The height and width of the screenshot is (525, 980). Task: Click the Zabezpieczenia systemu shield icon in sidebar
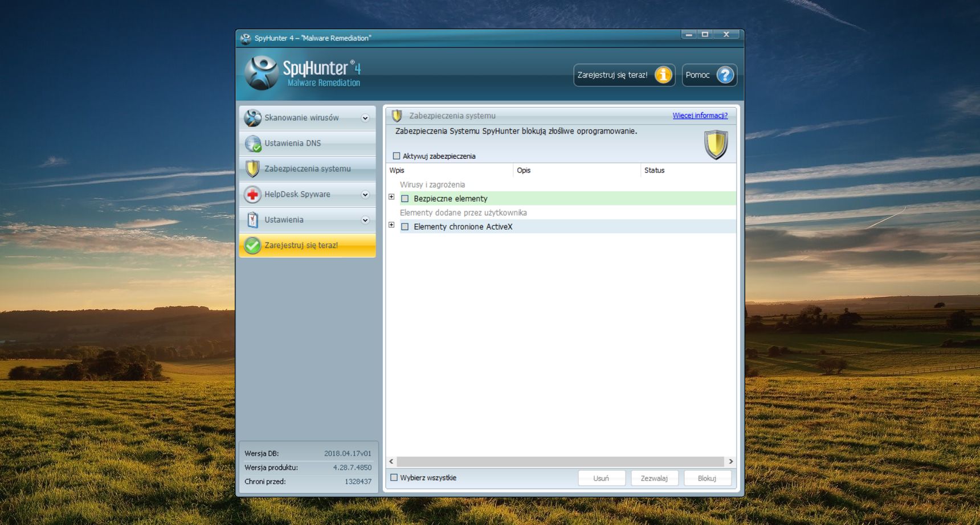(x=252, y=169)
